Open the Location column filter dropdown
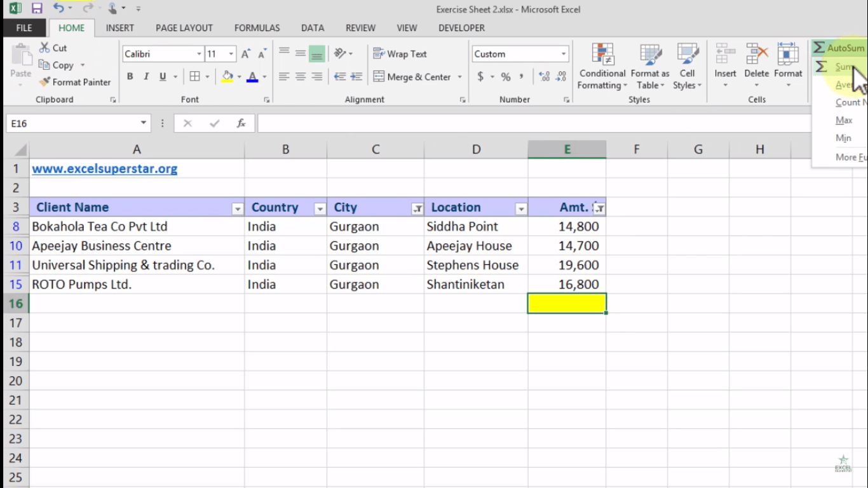 pyautogui.click(x=521, y=207)
